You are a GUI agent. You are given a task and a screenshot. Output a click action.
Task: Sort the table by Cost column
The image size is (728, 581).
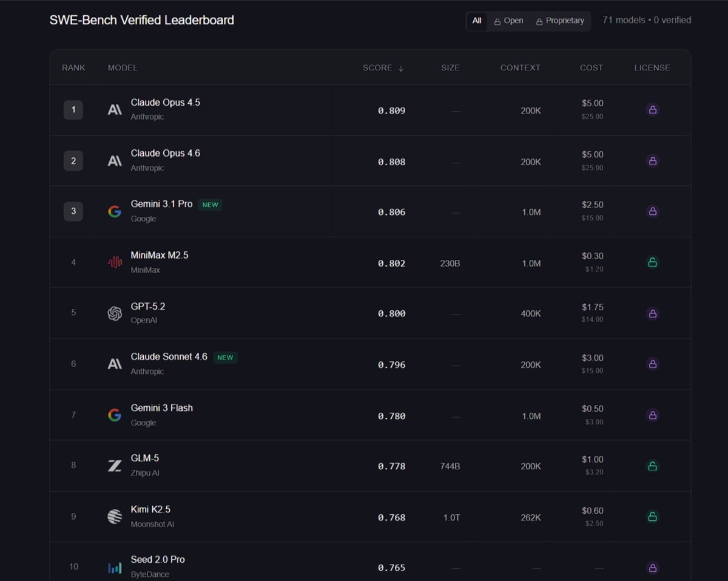tap(591, 67)
